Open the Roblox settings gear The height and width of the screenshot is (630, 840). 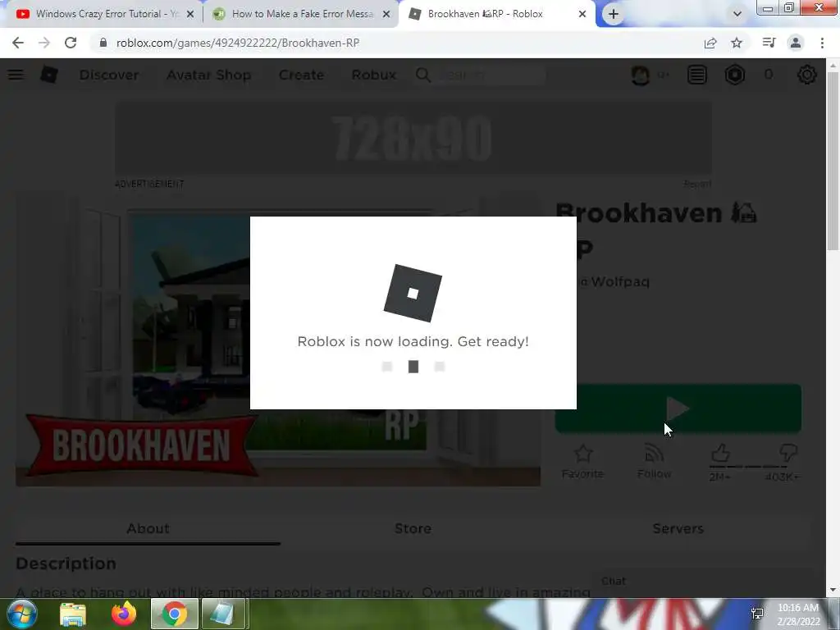pyautogui.click(x=807, y=75)
